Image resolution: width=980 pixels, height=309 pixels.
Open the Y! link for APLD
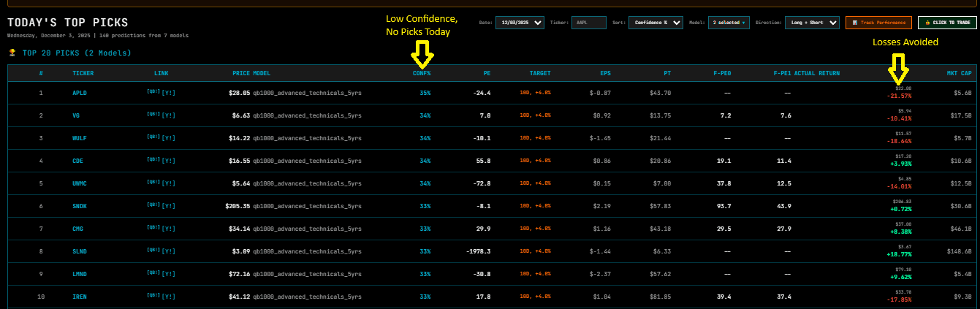(x=168, y=93)
